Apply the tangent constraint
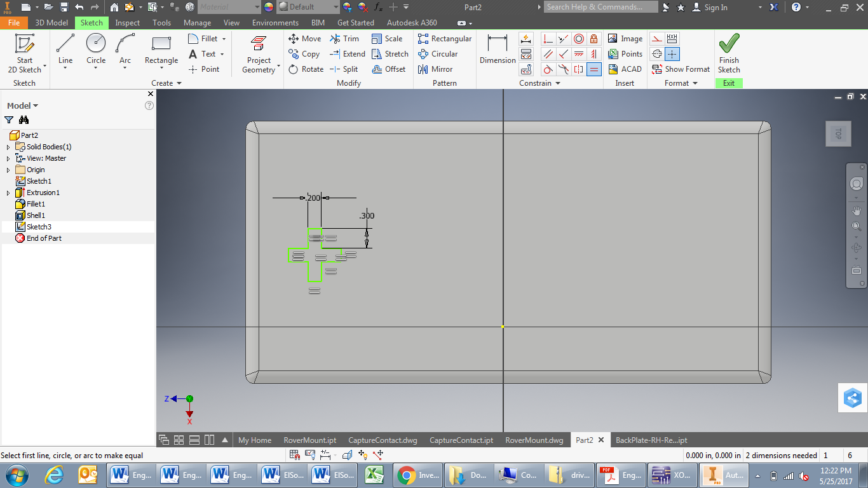Image resolution: width=868 pixels, height=488 pixels. coord(548,69)
